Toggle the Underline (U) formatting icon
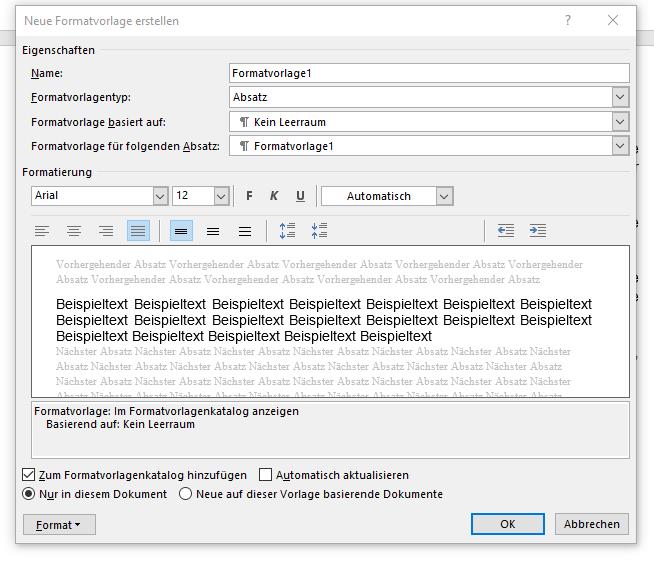The image size is (654, 563). 300,196
